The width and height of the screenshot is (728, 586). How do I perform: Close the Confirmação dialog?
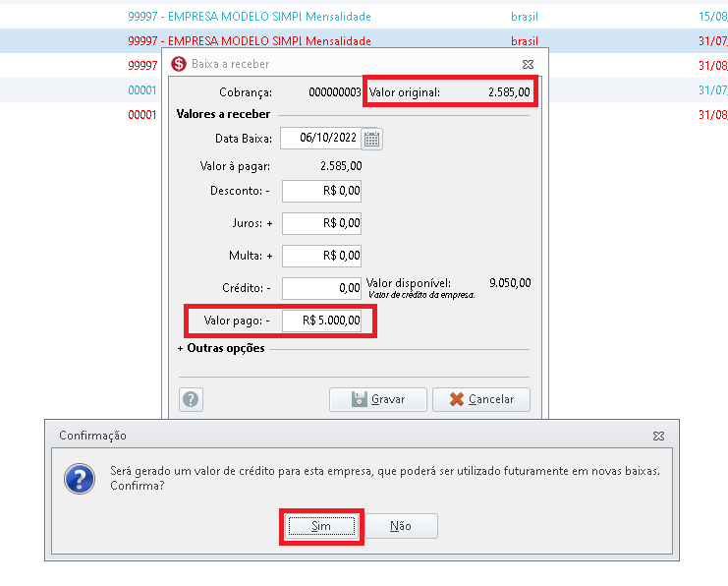click(658, 436)
